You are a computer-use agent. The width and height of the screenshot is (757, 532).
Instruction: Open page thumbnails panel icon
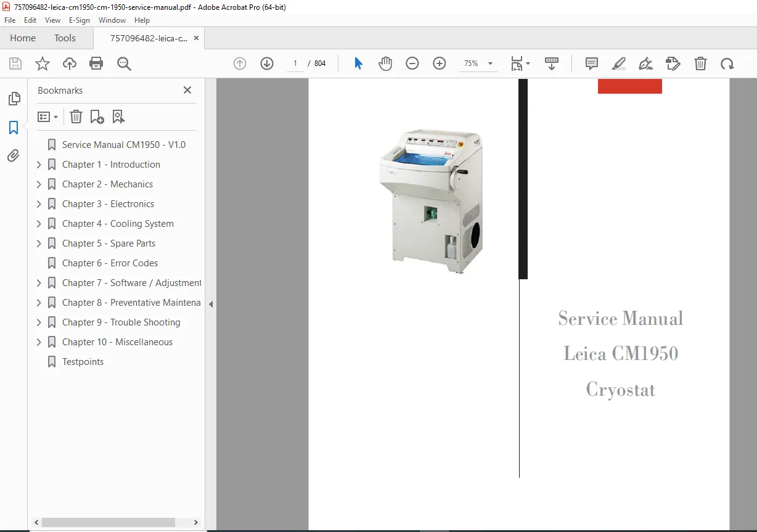tap(14, 99)
